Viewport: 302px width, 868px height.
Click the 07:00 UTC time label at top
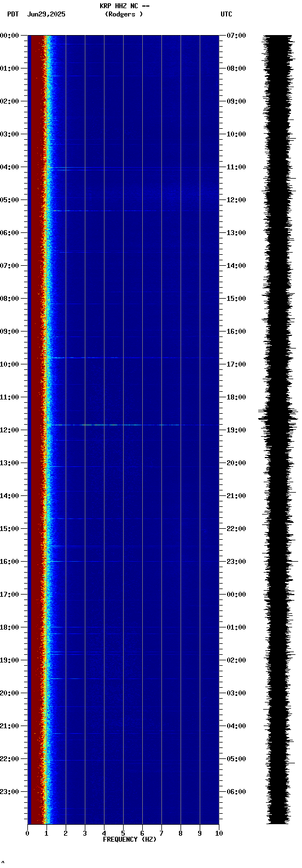(236, 36)
